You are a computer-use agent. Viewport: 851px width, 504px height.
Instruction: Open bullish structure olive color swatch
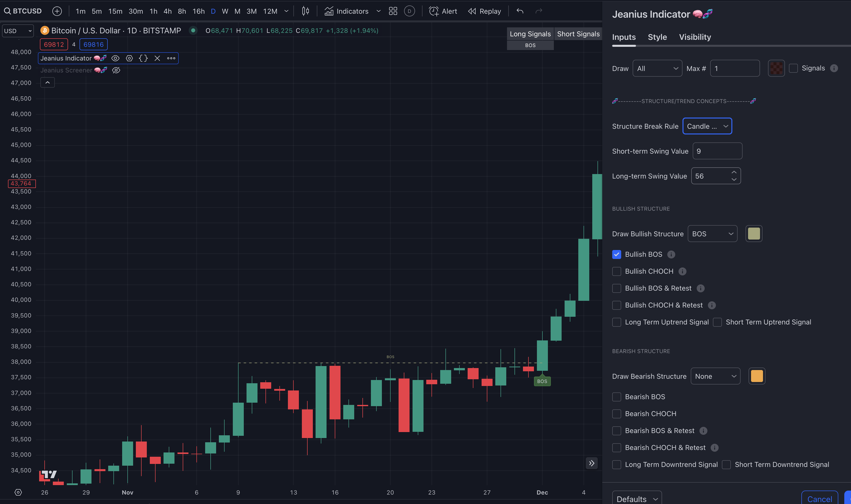[754, 234]
